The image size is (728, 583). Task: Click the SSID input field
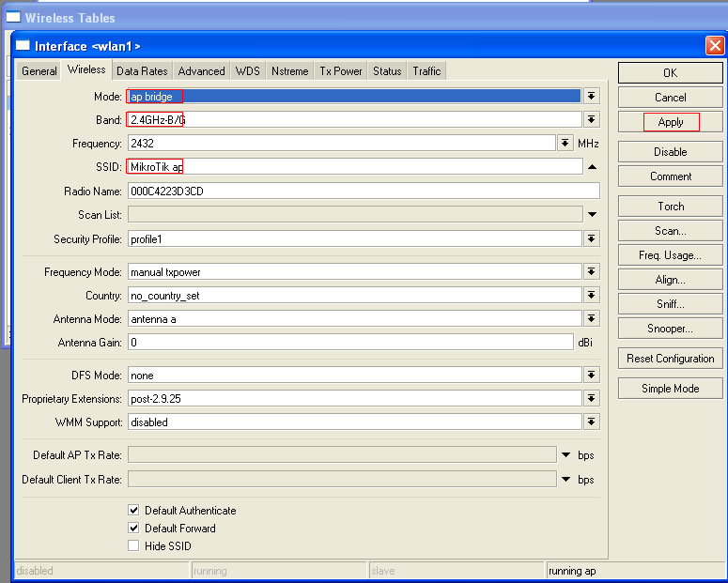tap(355, 166)
